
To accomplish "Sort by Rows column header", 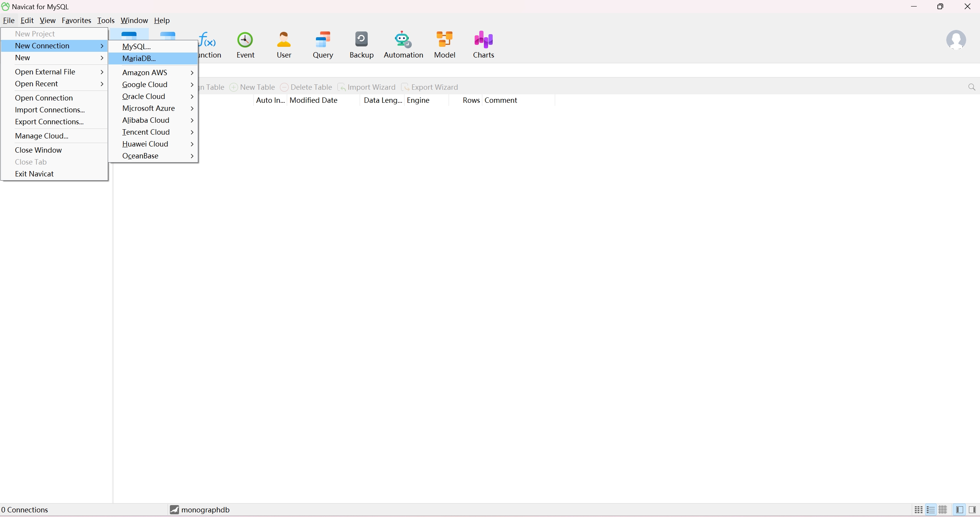I will click(465, 100).
